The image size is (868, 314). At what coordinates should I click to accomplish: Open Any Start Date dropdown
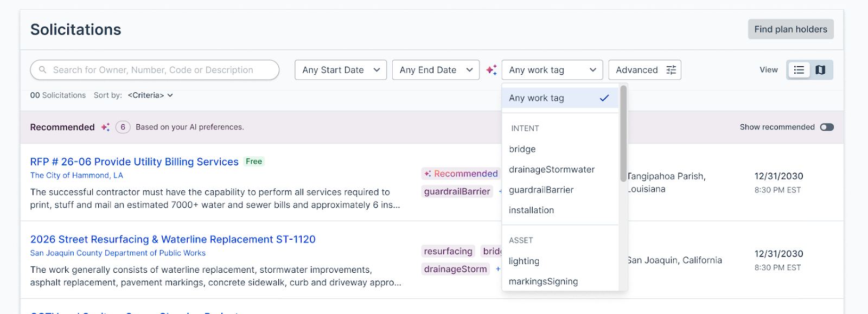341,70
